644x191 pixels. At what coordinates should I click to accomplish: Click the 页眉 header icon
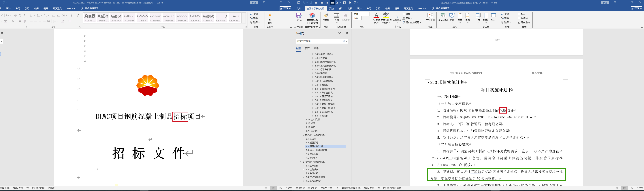(460, 18)
